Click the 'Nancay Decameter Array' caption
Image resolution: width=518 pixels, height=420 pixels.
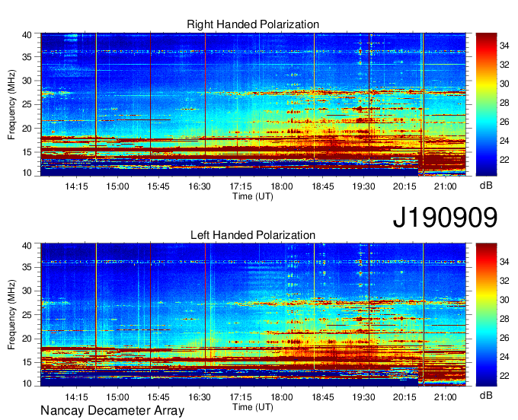click(x=112, y=410)
